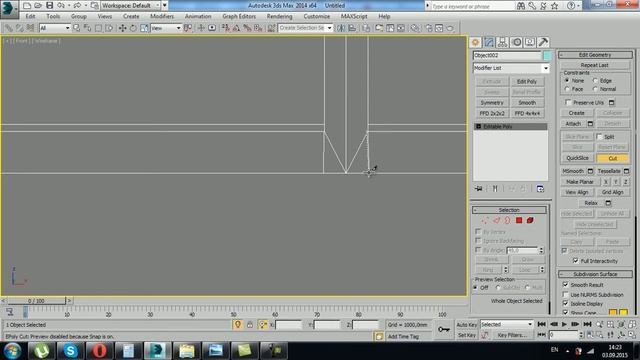640x360 pixels.
Task: Enable Use NURMS Subdivision checkbox
Action: click(x=565, y=294)
